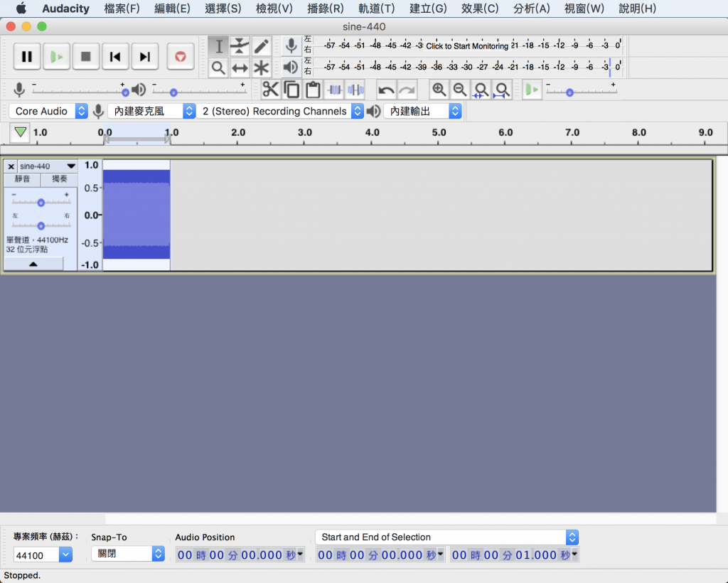Select the Selection (I-beam) tool

coord(218,46)
